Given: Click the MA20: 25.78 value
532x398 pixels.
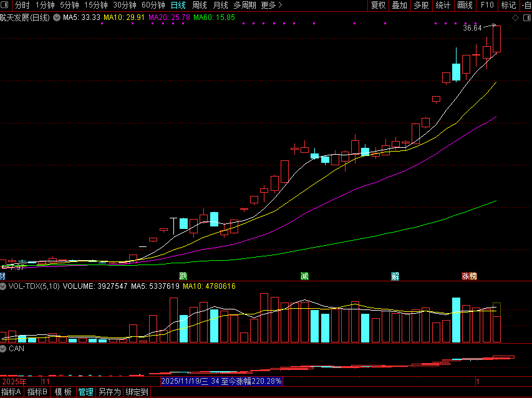Looking at the screenshot, I should tap(169, 17).
